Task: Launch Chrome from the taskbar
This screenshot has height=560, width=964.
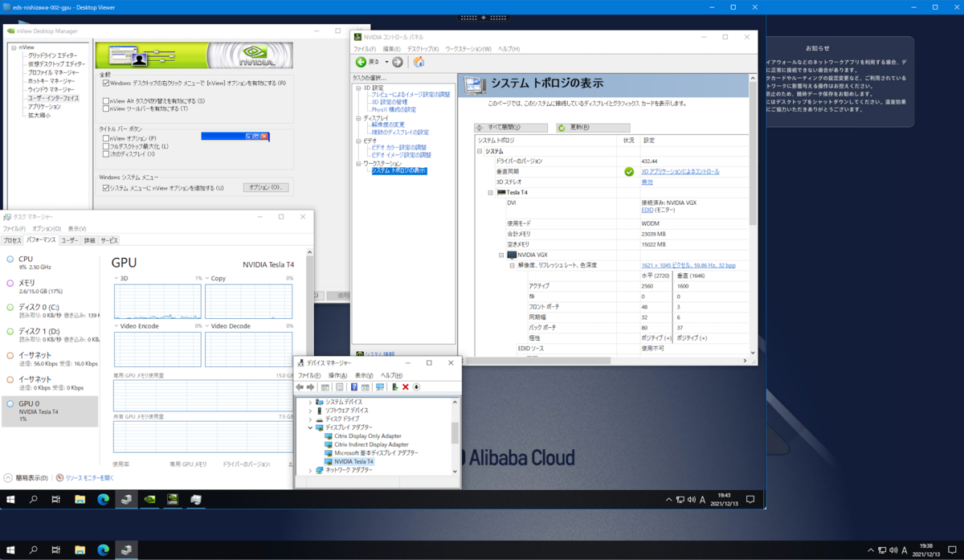Action: [104, 499]
